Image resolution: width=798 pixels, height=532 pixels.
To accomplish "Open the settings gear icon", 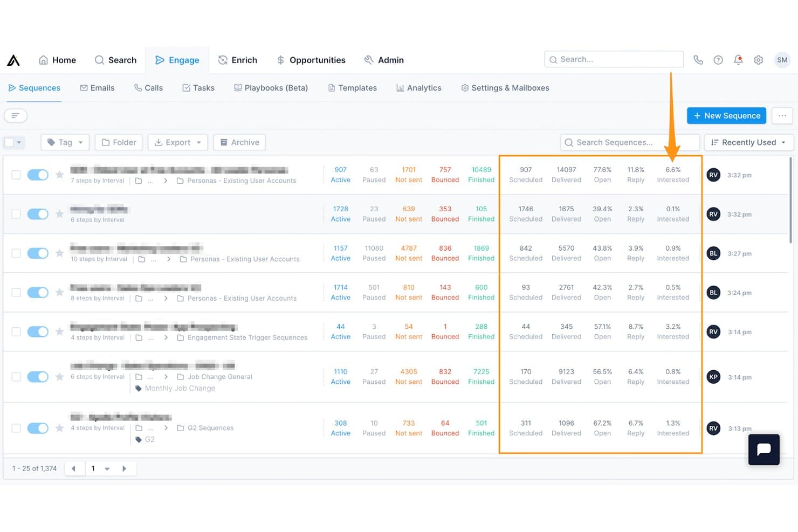I will click(758, 60).
